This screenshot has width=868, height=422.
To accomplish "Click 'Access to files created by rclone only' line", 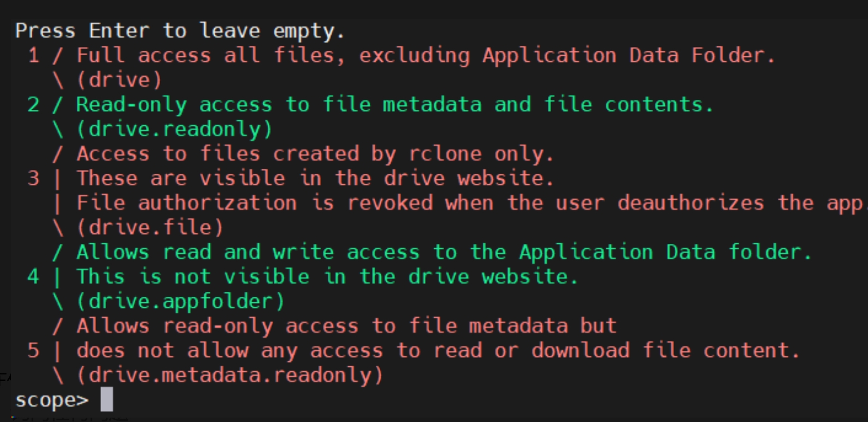I will coord(315,154).
